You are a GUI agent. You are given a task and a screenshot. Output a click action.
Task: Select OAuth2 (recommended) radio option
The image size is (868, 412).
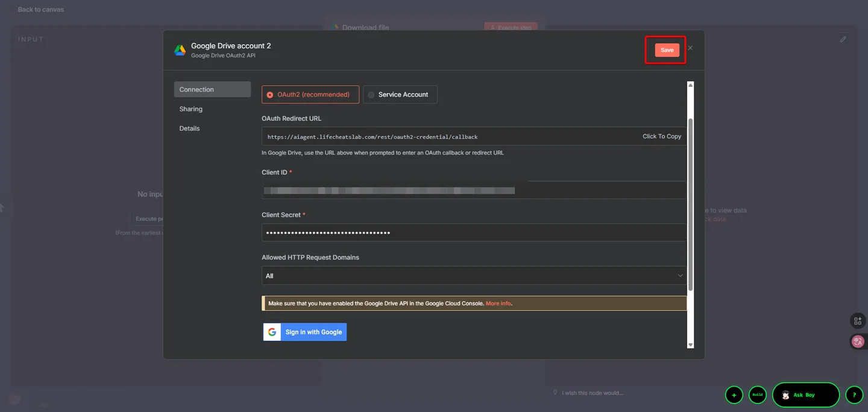click(x=310, y=95)
